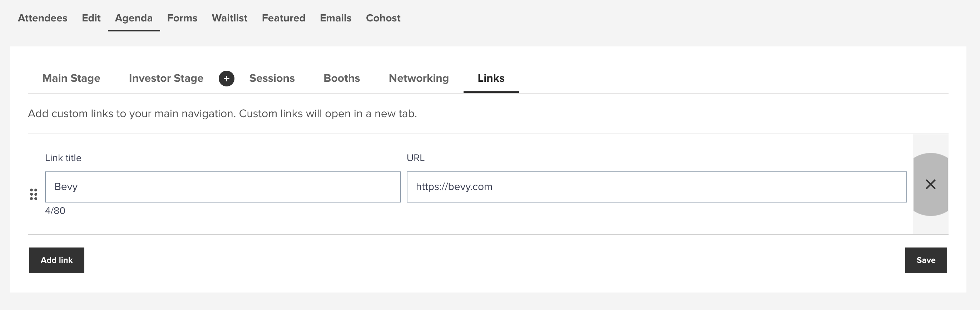The image size is (980, 310).
Task: Go to the Booths sub-tab
Action: 342,78
